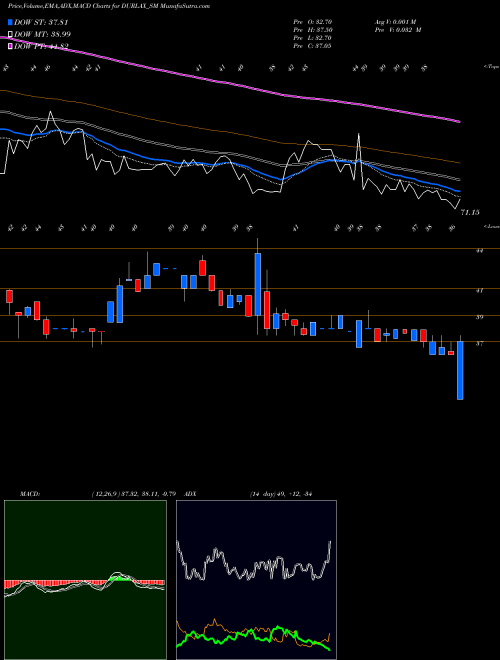Click the 'Pre O: 32.70' open value

313,22
